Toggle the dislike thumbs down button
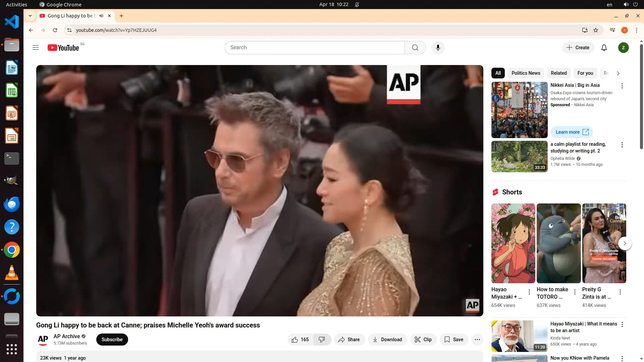This screenshot has height=362, width=644. (322, 340)
